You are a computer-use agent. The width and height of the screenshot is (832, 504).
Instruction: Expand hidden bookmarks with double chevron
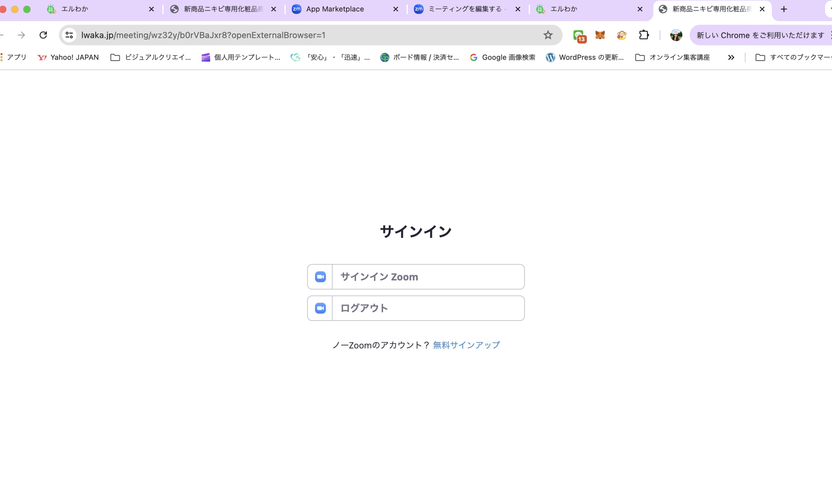point(731,58)
